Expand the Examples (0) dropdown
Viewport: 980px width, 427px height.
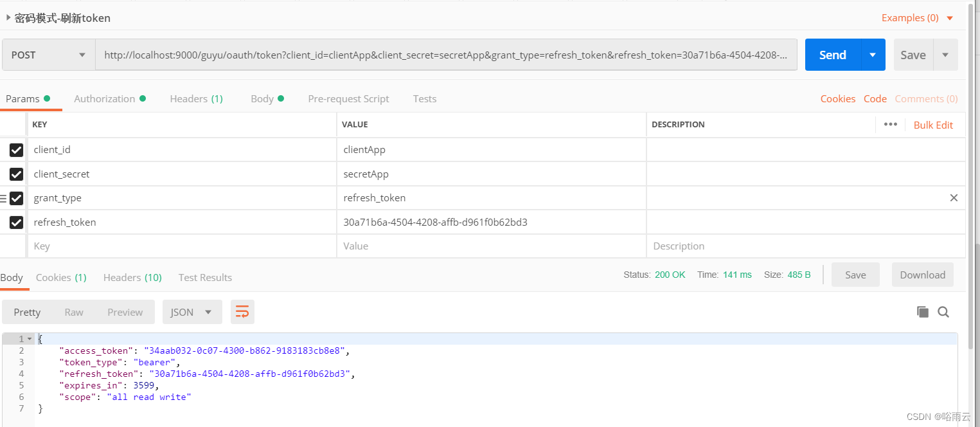point(917,18)
